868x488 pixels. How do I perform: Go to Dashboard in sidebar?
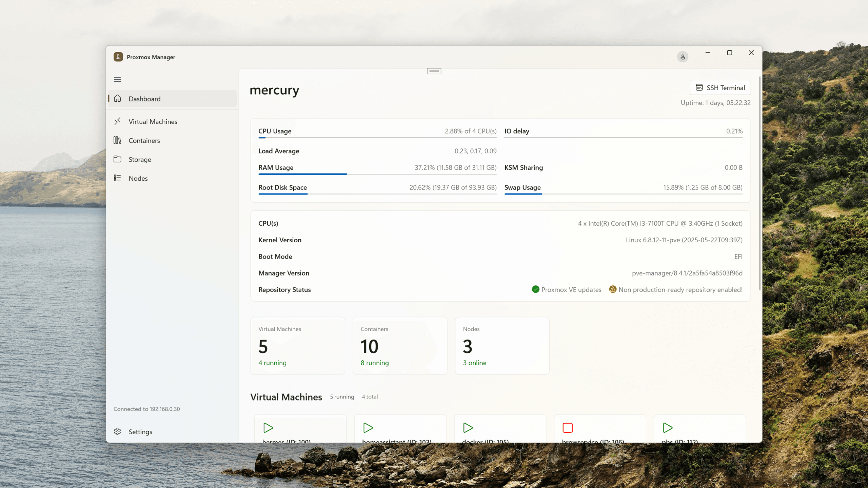pos(172,99)
